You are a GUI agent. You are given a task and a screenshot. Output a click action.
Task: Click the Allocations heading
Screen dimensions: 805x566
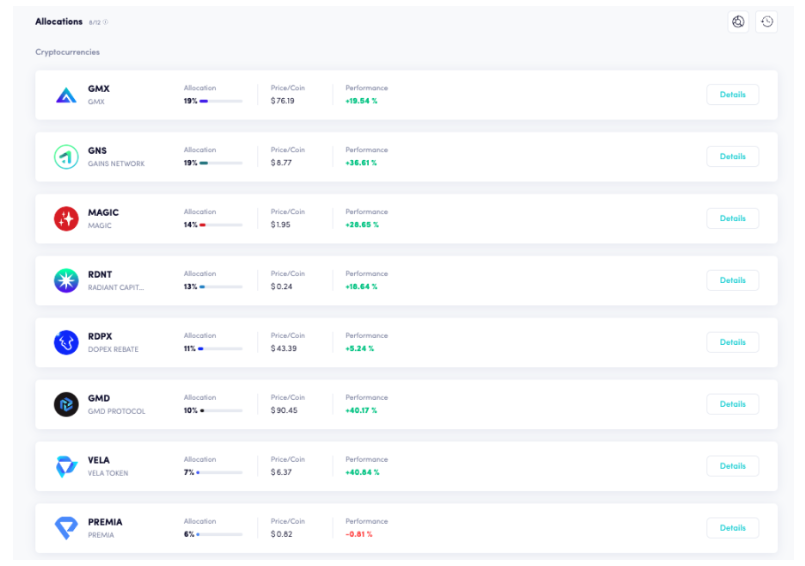point(59,22)
